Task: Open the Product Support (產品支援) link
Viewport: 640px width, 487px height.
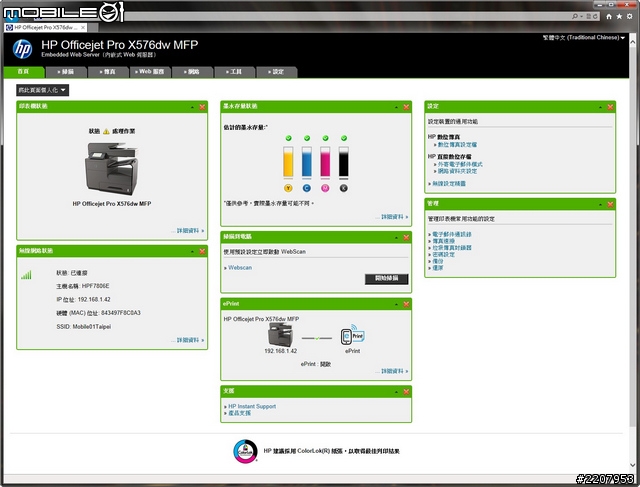Action: 240,413
